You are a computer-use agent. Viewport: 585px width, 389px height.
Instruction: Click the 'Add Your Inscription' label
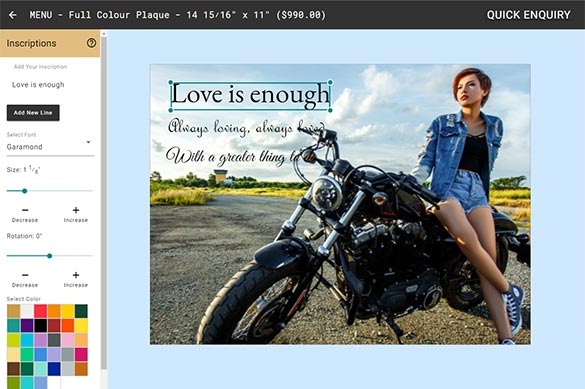(x=40, y=67)
